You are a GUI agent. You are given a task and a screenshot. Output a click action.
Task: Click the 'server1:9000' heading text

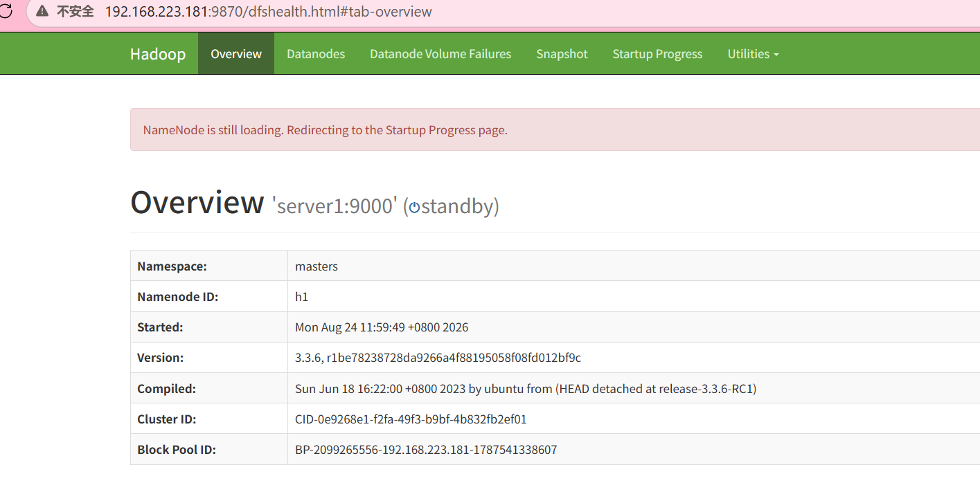(x=335, y=206)
